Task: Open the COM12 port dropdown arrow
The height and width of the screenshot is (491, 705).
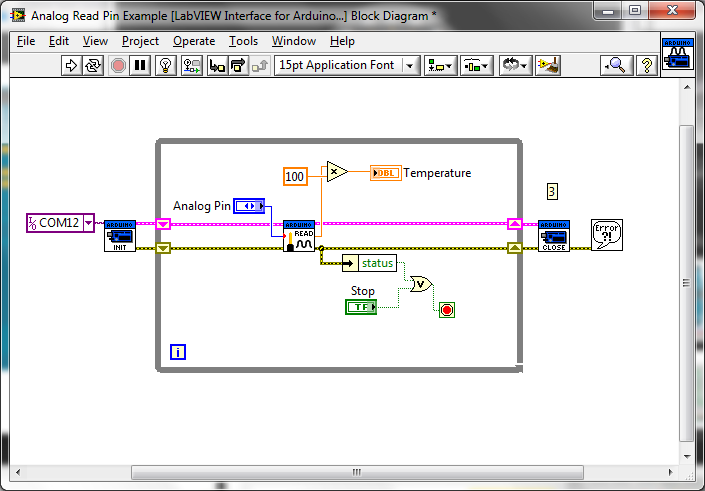Action: 89,223
